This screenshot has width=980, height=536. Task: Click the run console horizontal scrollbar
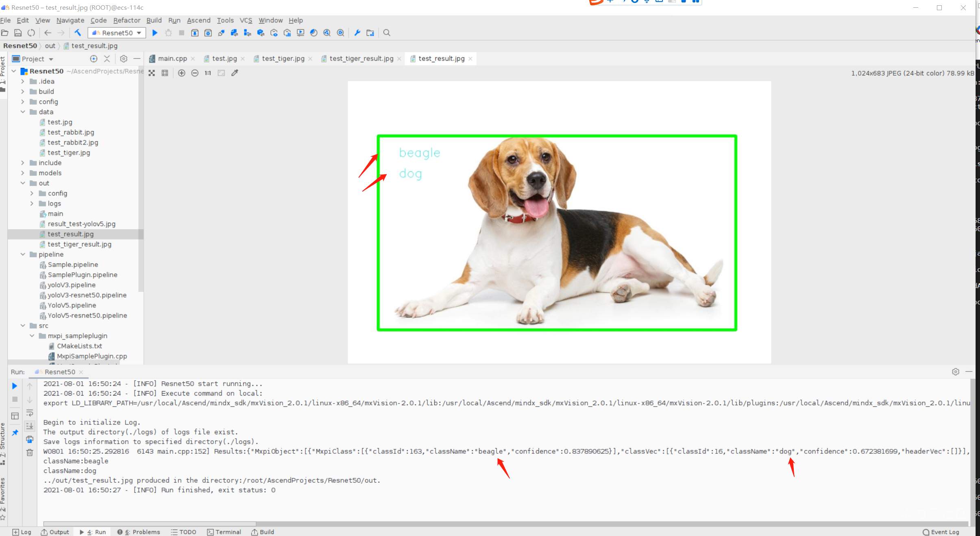(x=150, y=524)
